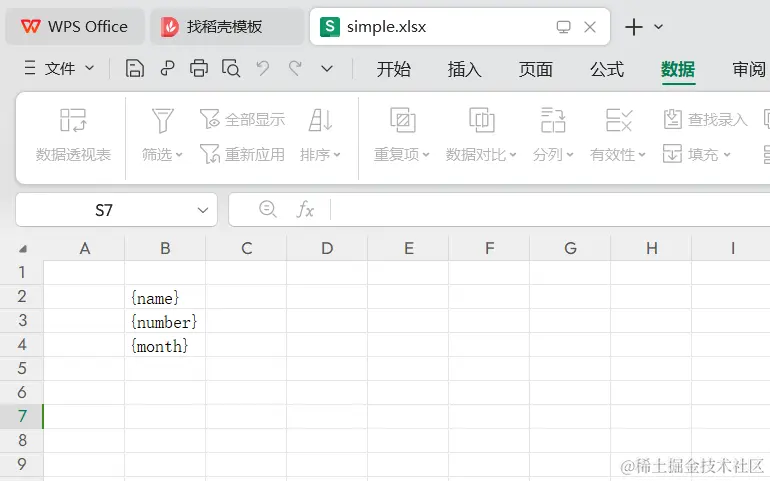
Task: Click the 数据对比 icon
Action: point(481,120)
